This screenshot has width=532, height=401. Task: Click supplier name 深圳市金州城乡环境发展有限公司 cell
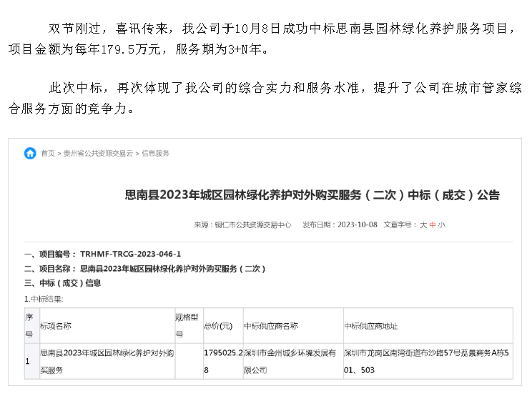[290, 361]
